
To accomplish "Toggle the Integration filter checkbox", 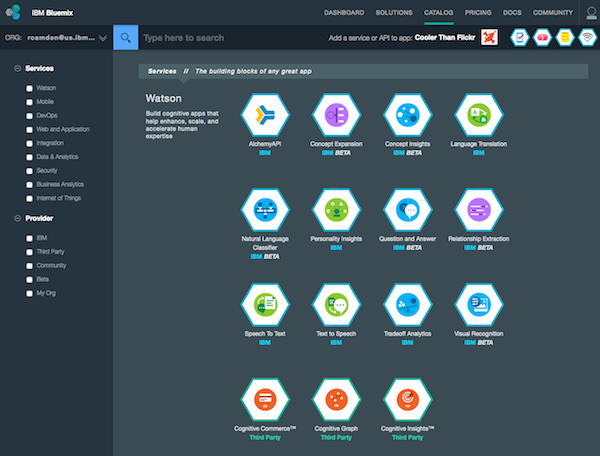I will click(x=29, y=143).
